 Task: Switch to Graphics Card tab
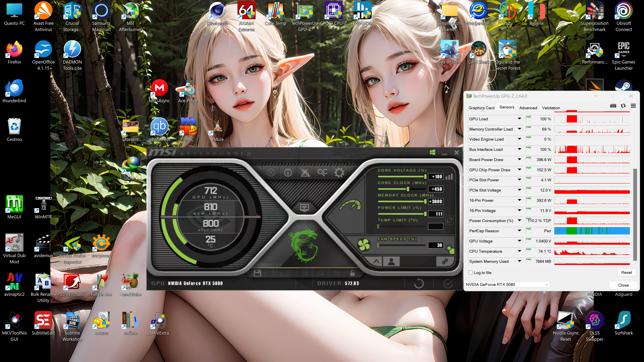[x=481, y=108]
